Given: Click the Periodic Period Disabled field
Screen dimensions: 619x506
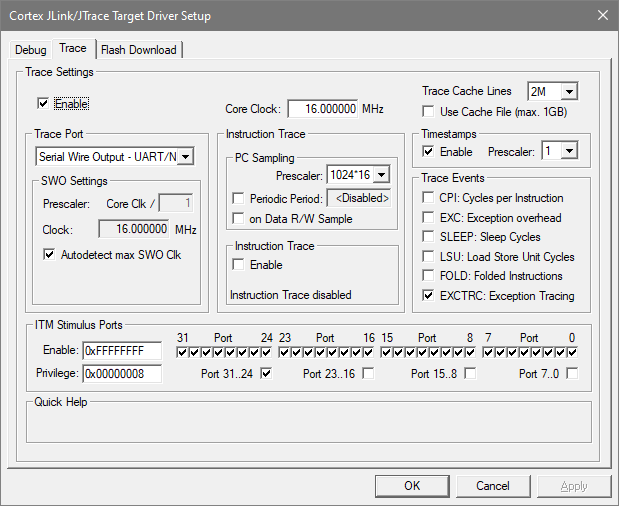Looking at the screenshot, I should (359, 198).
